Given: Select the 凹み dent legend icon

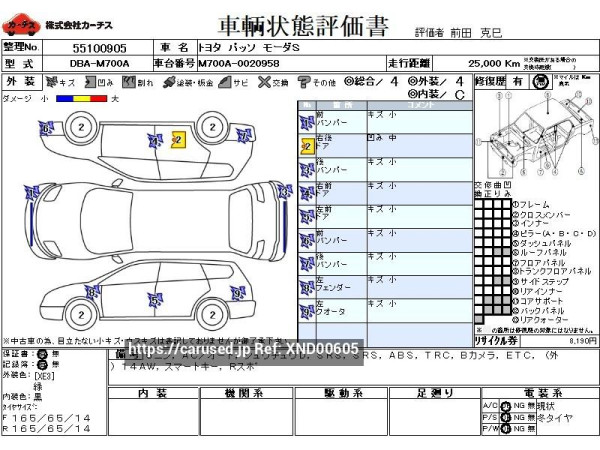Looking at the screenshot, I should pyautogui.click(x=90, y=82).
